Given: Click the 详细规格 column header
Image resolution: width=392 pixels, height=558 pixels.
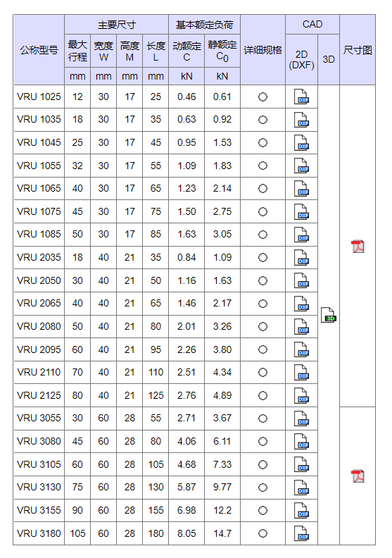Looking at the screenshot, I should coord(263,50).
